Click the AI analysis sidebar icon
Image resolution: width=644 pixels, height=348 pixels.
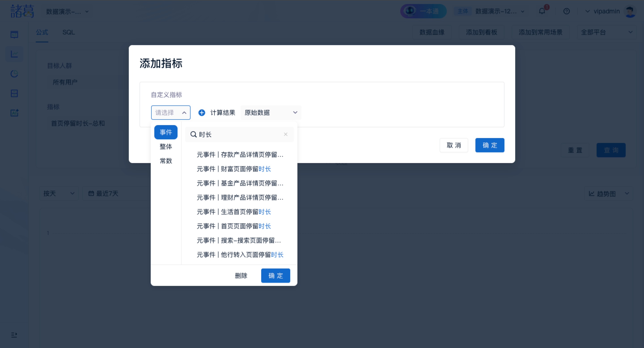coord(14,113)
